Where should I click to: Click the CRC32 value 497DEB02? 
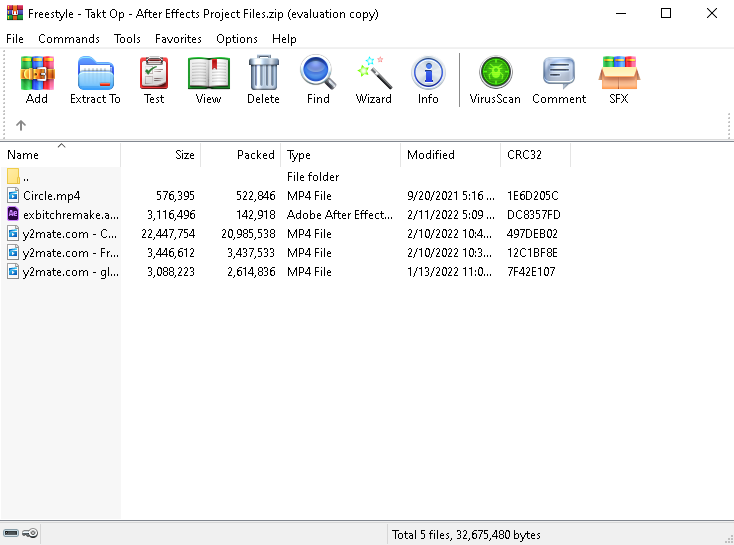[532, 234]
